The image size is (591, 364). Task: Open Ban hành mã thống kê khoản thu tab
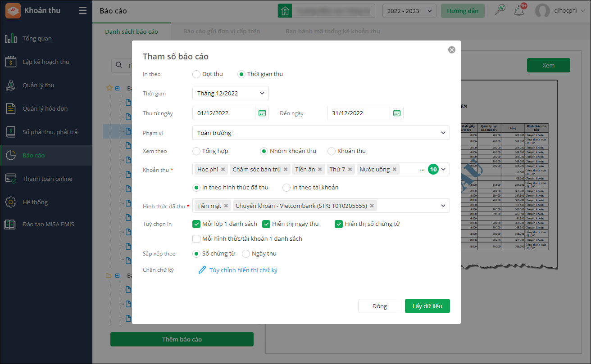click(x=333, y=31)
